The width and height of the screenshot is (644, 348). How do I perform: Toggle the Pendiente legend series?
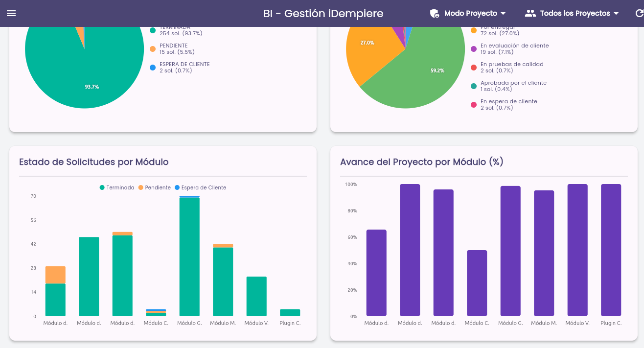[155, 187]
